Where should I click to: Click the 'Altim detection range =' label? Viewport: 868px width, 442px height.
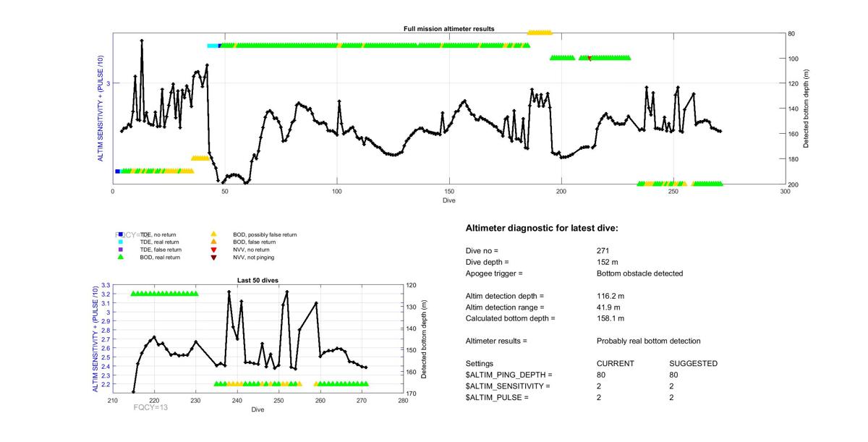point(505,307)
